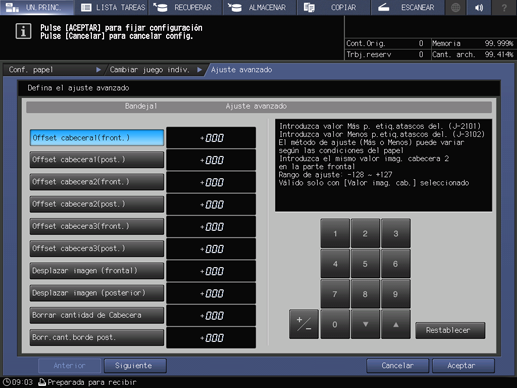Tap the speaker volume icon

(479, 7)
